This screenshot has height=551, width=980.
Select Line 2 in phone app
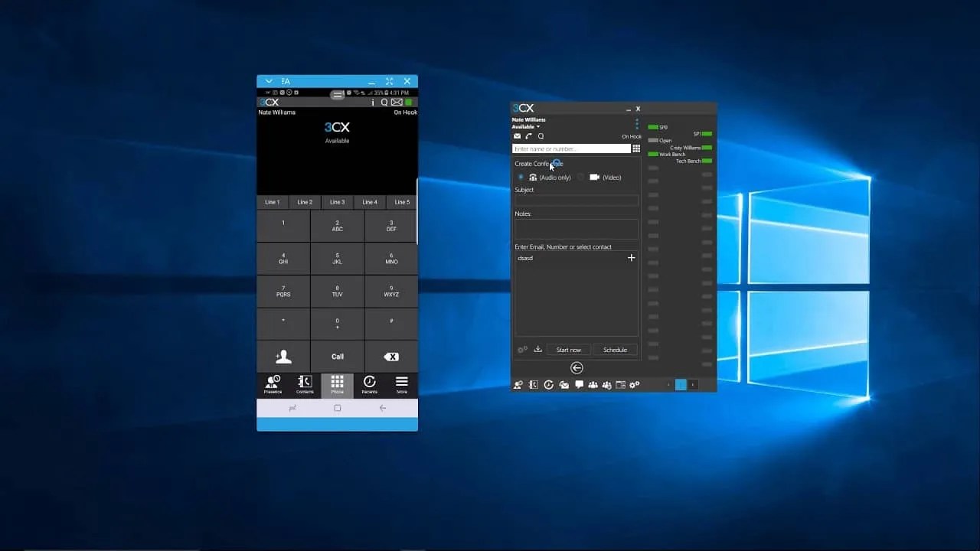pos(305,202)
